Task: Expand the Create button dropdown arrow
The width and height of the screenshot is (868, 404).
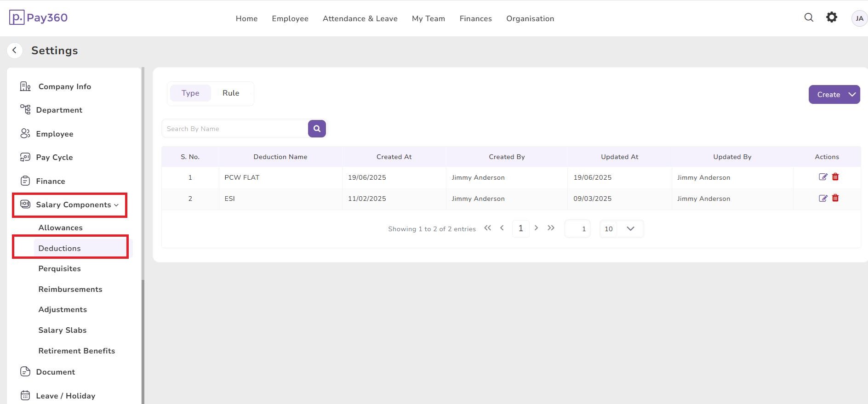Action: (x=852, y=94)
